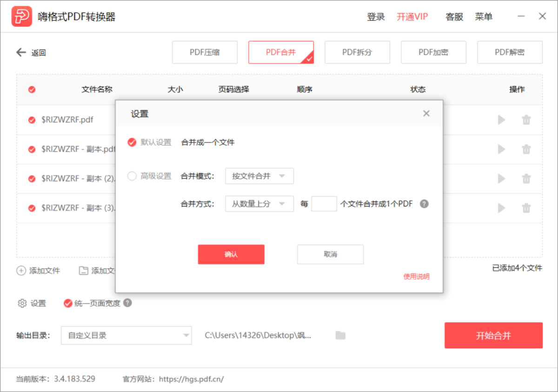Select the 高级设置 radio option
Screen dimensions: 558x392
(x=132, y=176)
